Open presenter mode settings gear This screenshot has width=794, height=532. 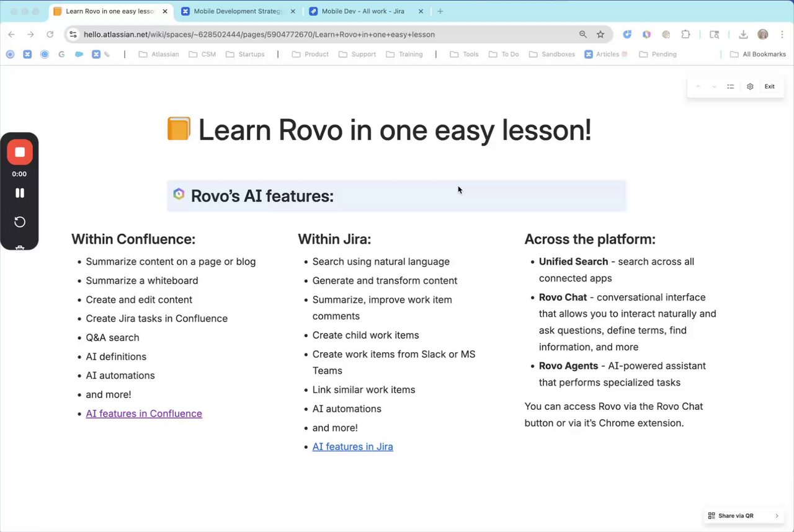pos(750,87)
